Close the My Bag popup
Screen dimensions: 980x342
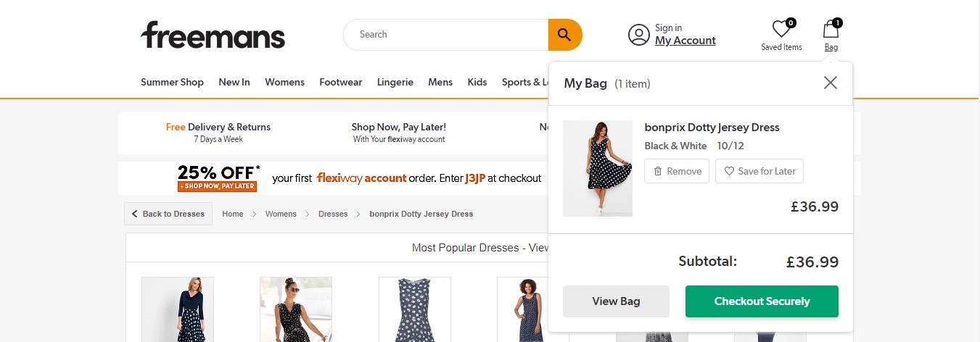[831, 83]
